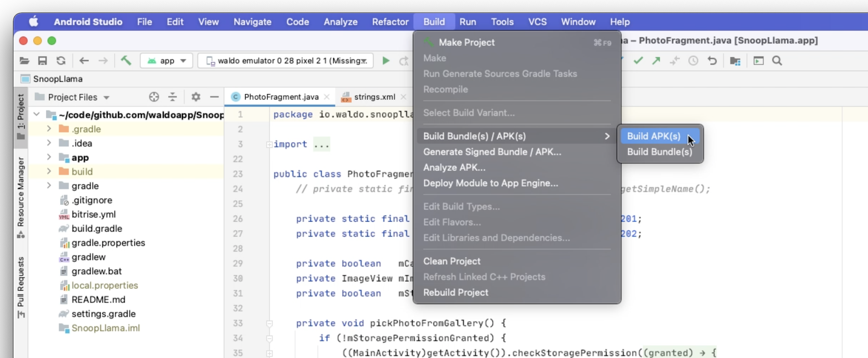Hide the Project panel with minus icon
The height and width of the screenshot is (358, 868).
pyautogui.click(x=214, y=97)
